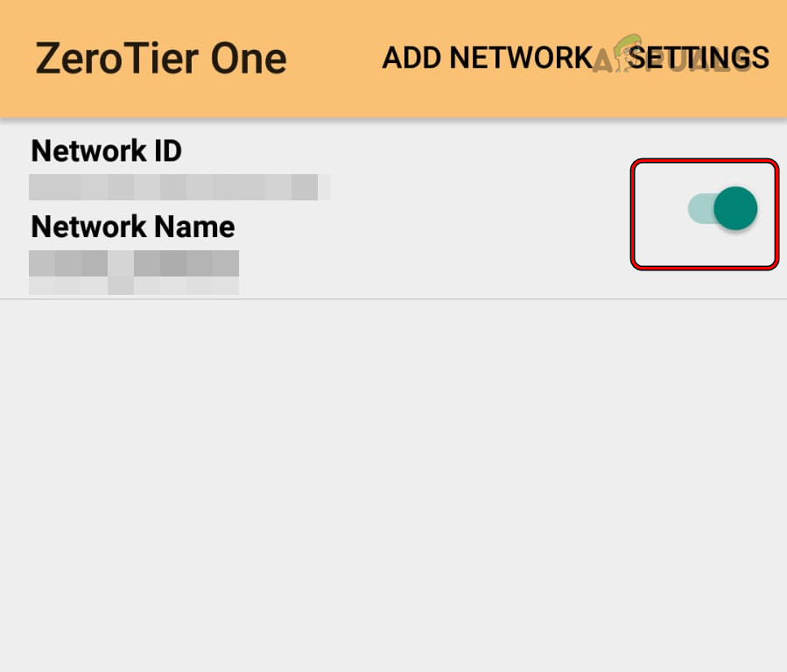Click the network row to view details
The image size is (787, 672).
coord(306,210)
